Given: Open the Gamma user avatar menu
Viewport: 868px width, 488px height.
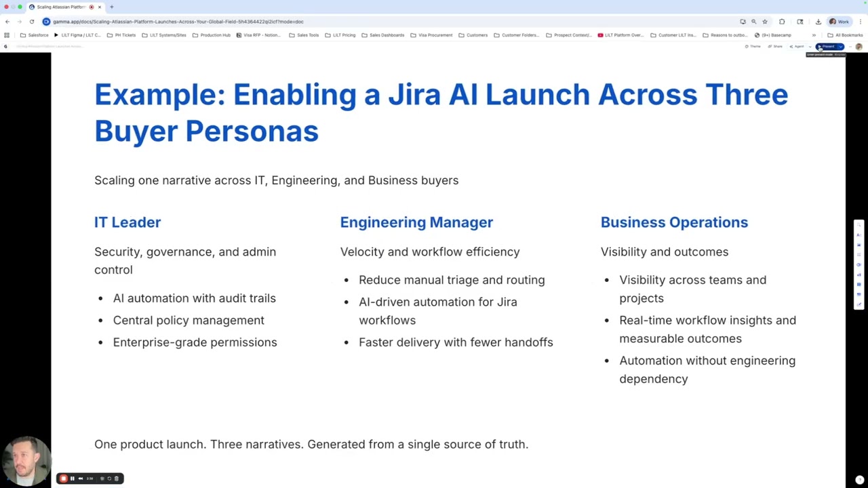Looking at the screenshot, I should [x=859, y=47].
